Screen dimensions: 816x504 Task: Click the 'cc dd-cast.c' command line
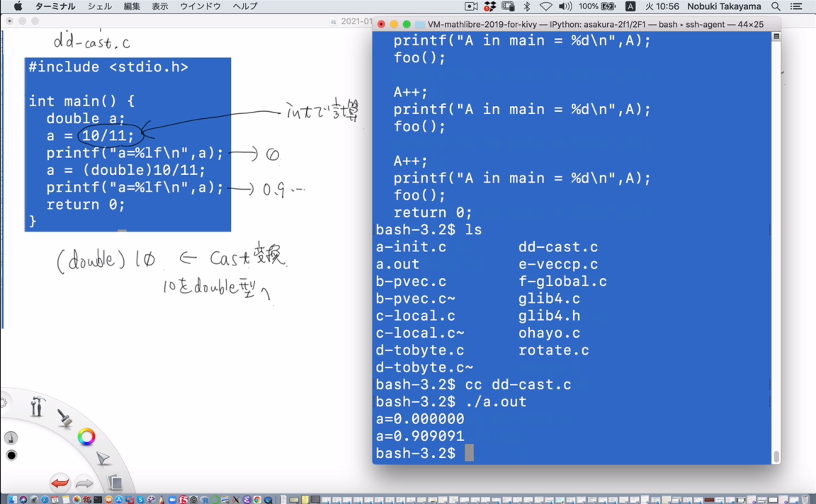[x=473, y=384]
